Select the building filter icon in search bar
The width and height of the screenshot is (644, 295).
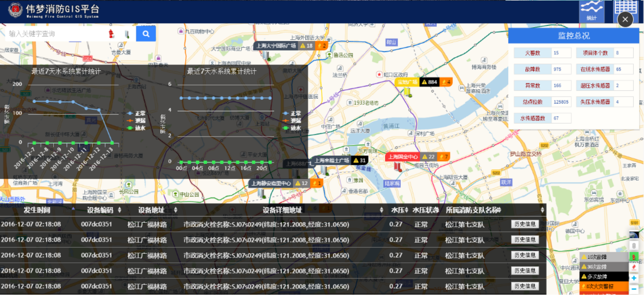point(127,34)
